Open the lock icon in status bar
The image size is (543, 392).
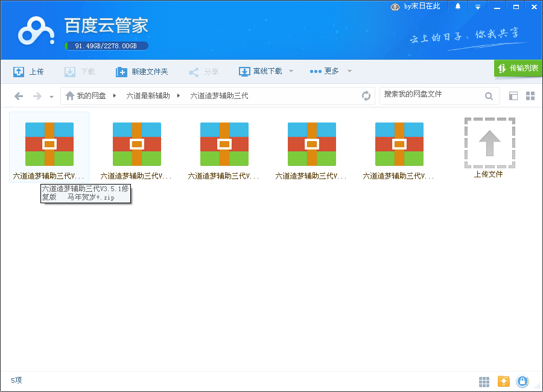coord(522,381)
